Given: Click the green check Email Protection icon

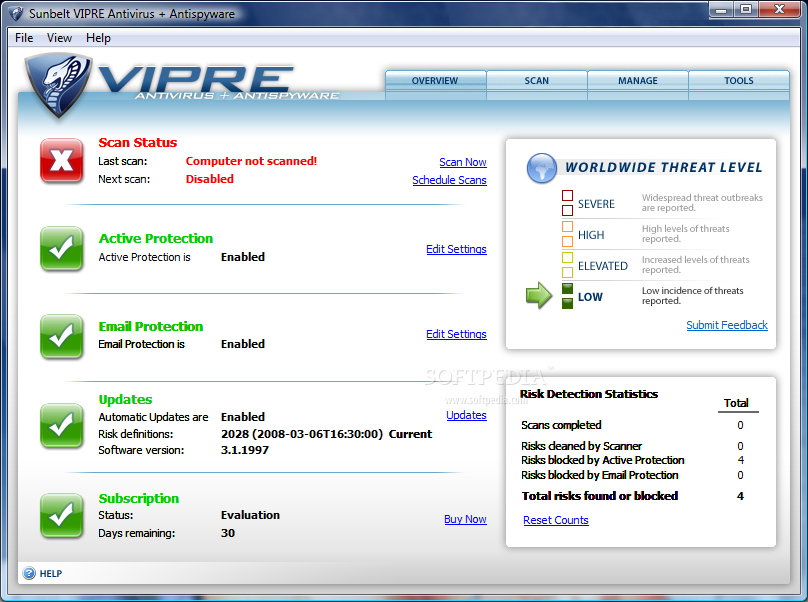Looking at the screenshot, I should 61,336.
